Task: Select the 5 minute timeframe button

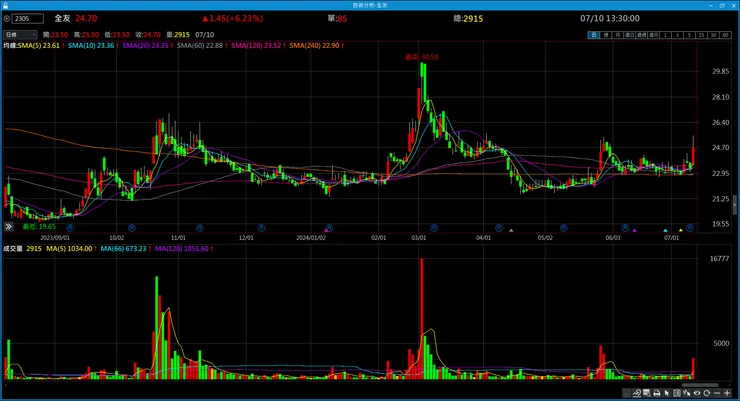Action: tap(689, 35)
